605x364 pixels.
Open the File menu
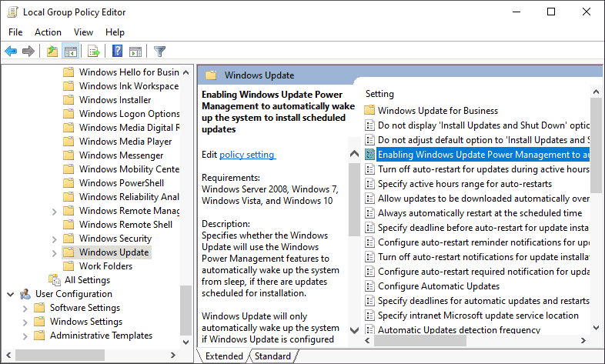pos(15,32)
